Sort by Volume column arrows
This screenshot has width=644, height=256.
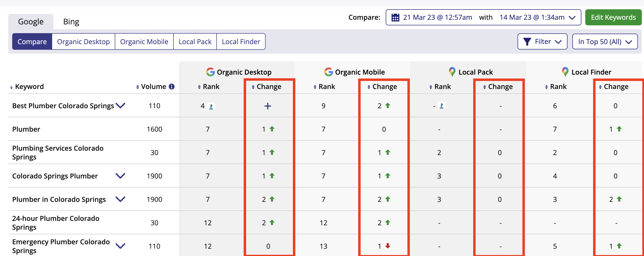click(138, 87)
